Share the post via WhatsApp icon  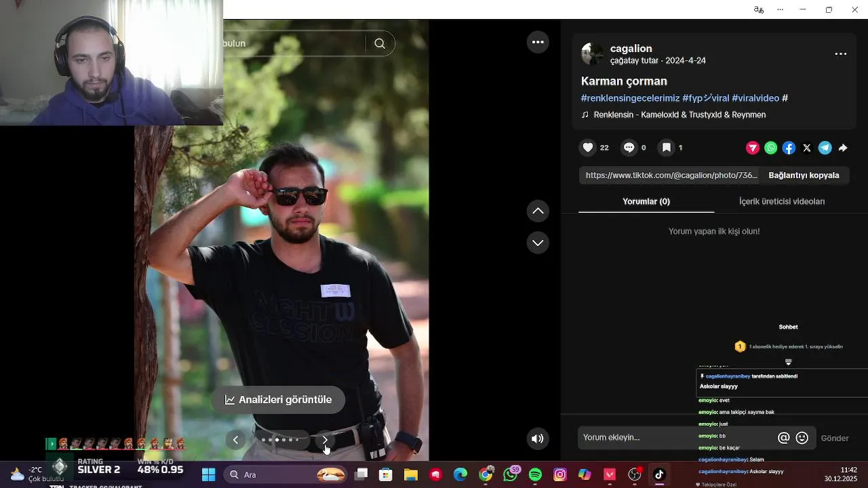(771, 148)
